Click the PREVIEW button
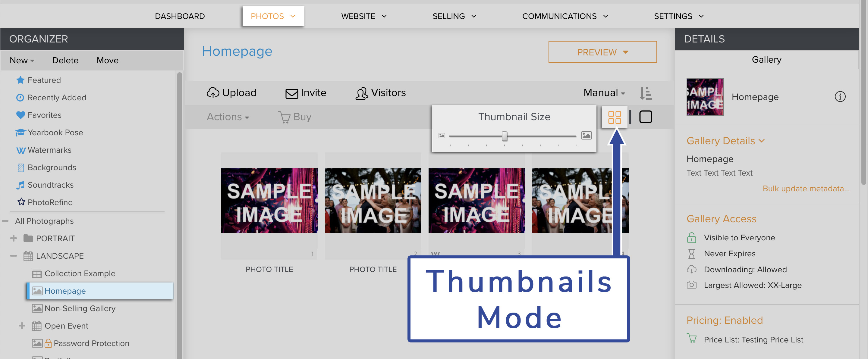This screenshot has width=868, height=359. 602,52
